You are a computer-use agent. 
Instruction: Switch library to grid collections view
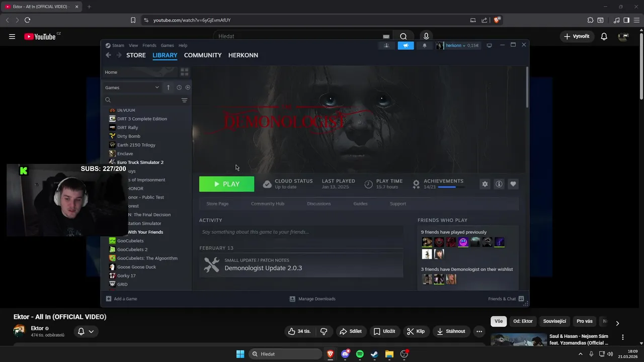coord(184,72)
